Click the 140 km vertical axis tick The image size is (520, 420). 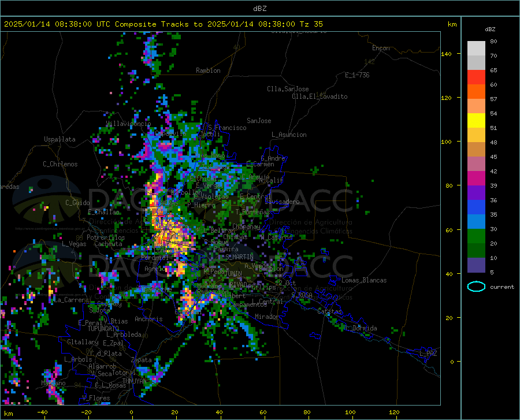[446, 54]
